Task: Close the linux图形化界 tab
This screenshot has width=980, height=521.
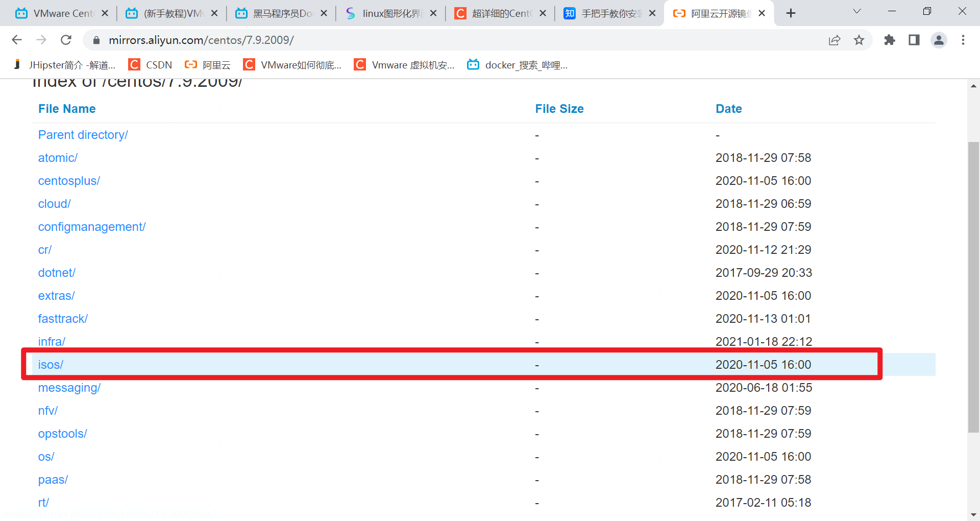Action: (433, 13)
